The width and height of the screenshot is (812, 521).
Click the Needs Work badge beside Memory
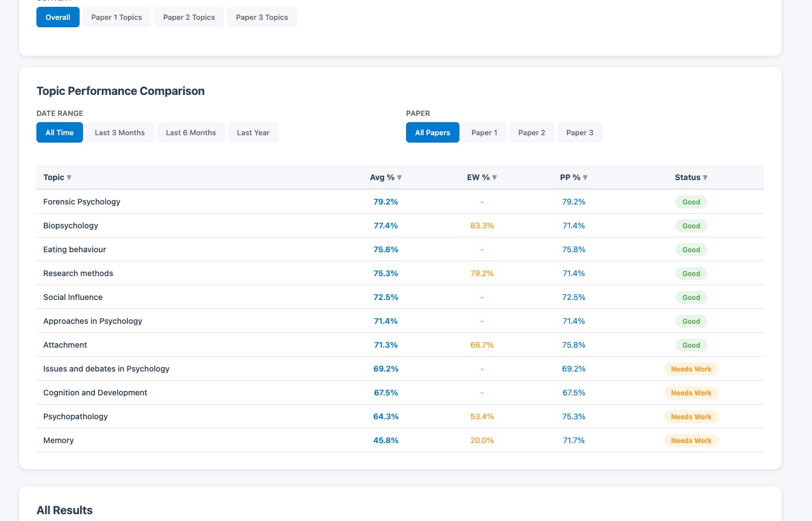click(691, 440)
